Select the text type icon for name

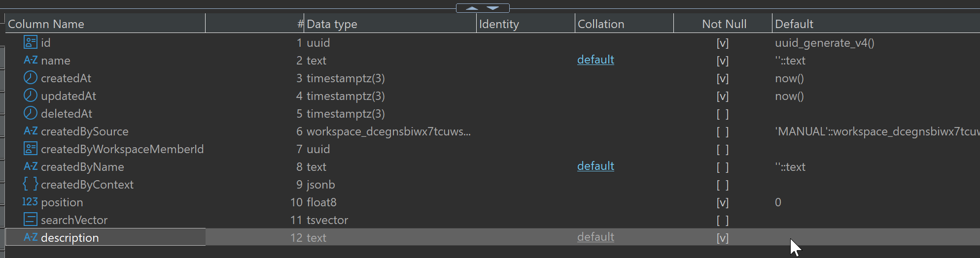[x=30, y=60]
